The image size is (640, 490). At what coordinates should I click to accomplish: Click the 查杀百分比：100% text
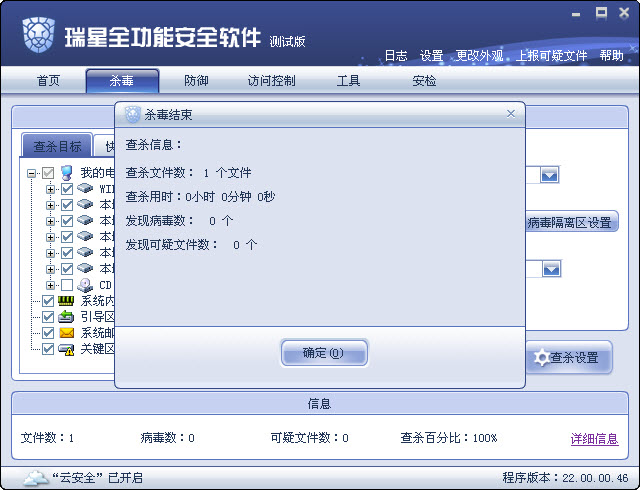pyautogui.click(x=449, y=438)
